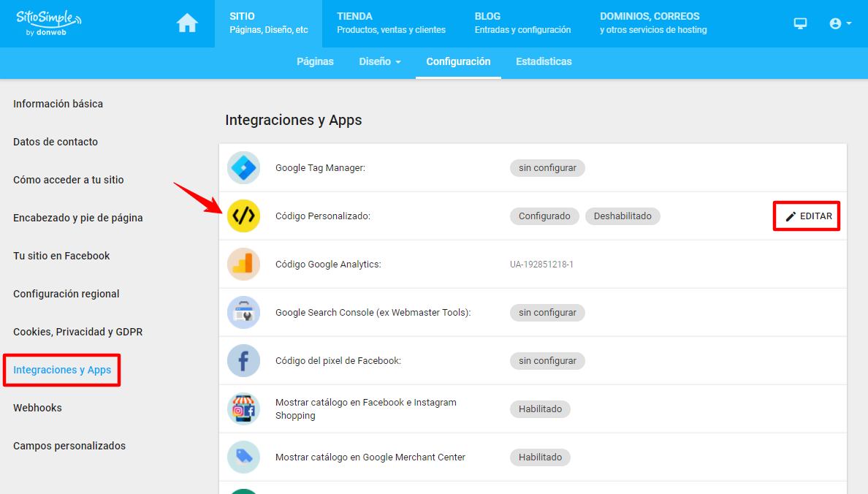Go to the home dashboard icon
The image size is (868, 494).
187,23
